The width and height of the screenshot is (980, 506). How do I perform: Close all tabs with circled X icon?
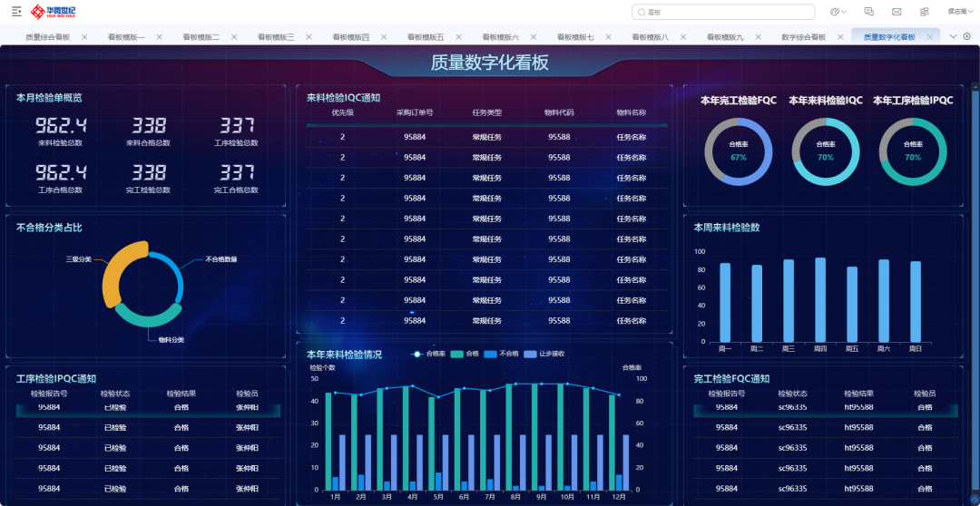[x=967, y=36]
